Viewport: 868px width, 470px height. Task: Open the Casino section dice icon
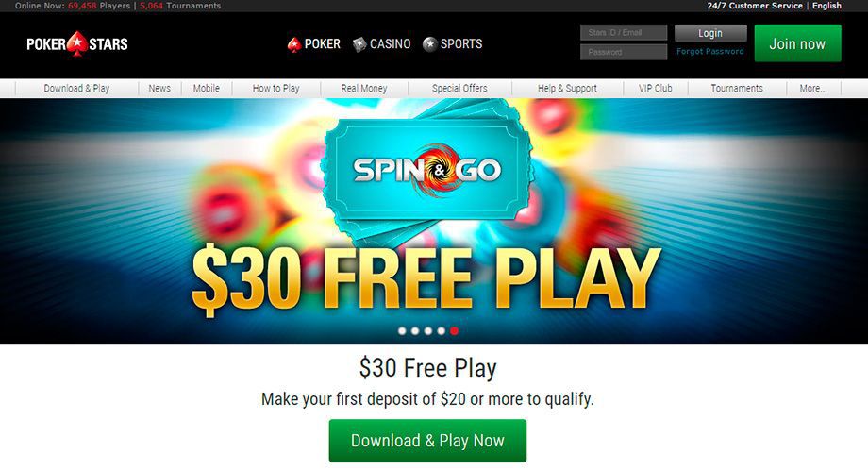(359, 44)
